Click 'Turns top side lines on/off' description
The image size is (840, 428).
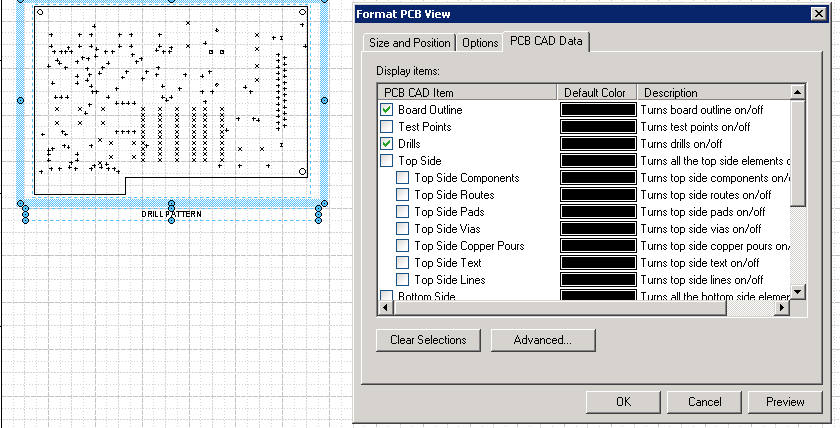701,280
